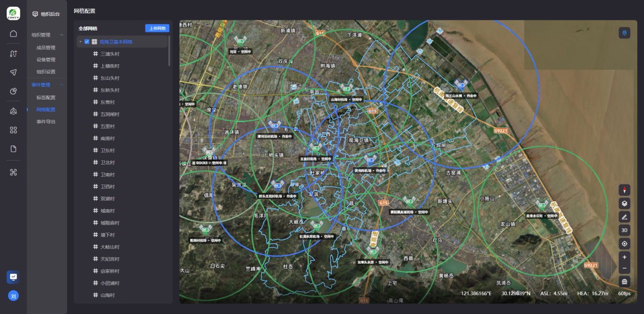Collapse the 事件管理 menu section

pyautogui.click(x=62, y=85)
